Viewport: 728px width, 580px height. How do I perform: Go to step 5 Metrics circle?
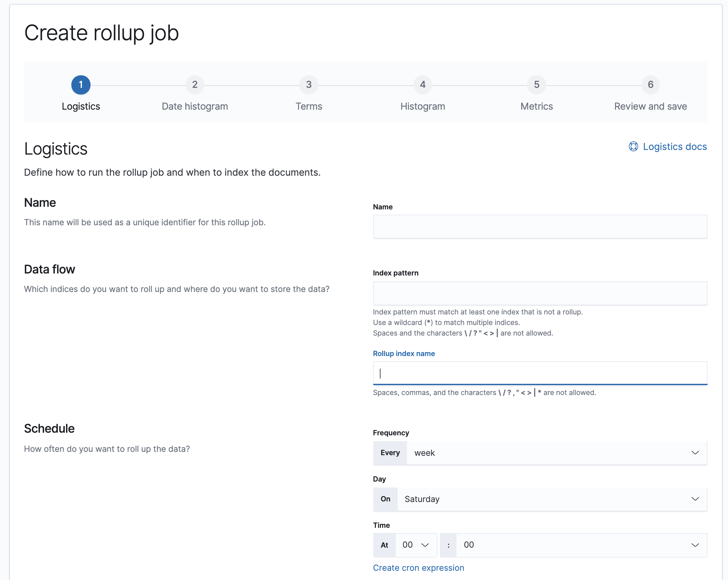pos(536,85)
